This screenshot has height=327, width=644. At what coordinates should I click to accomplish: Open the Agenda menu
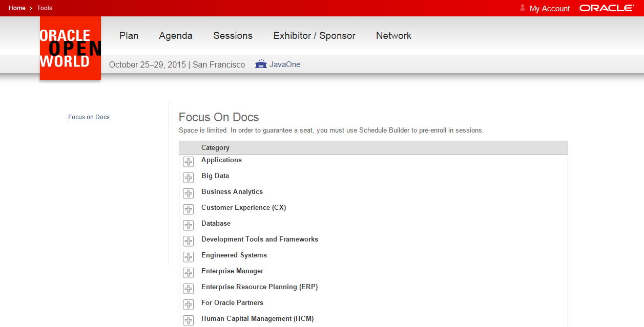coord(176,35)
